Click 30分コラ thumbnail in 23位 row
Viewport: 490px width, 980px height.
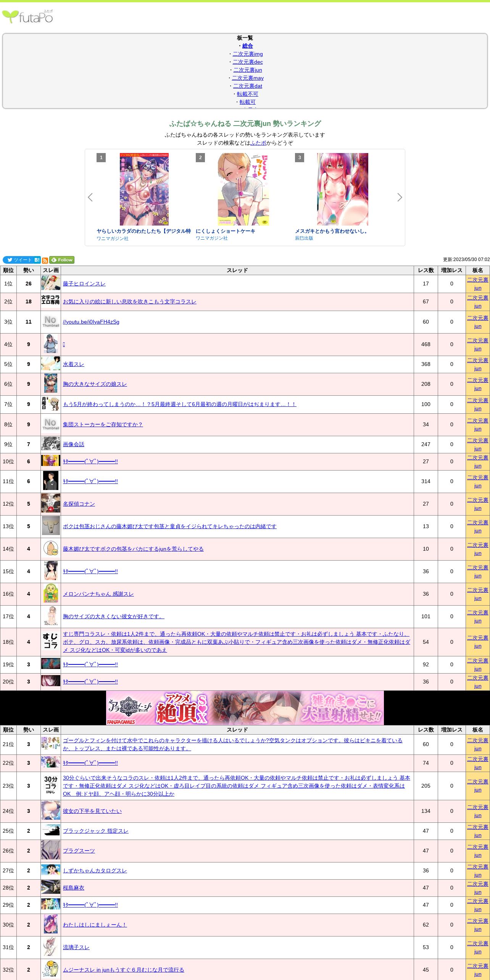(51, 785)
